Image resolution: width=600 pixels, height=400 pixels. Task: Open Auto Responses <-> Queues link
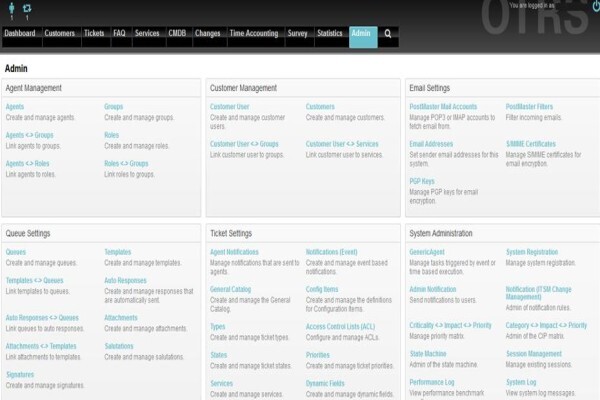[42, 318]
